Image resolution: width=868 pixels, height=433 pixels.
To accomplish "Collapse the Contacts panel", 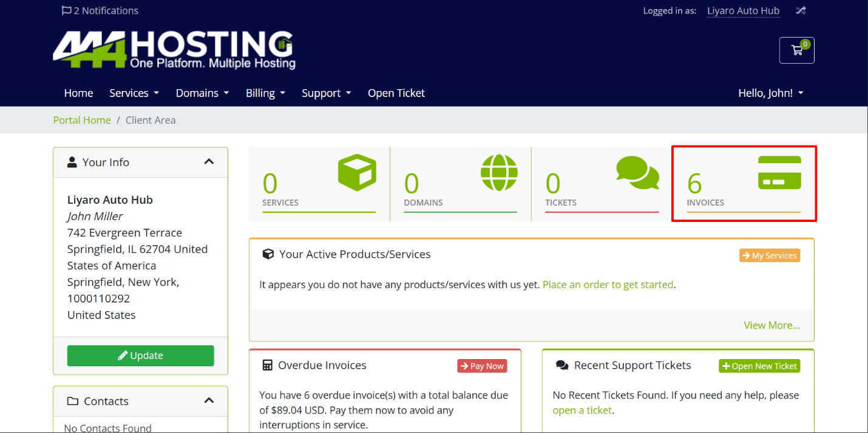I will (209, 401).
